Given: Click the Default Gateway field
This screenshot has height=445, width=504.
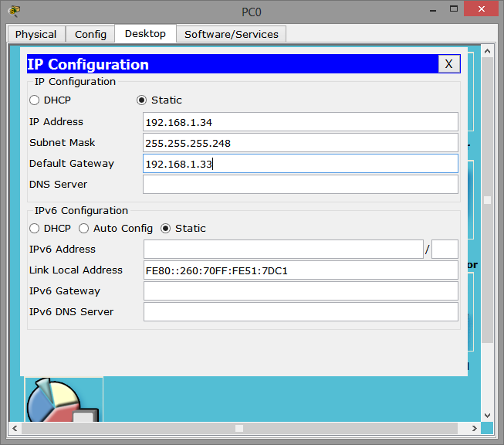Looking at the screenshot, I should pyautogui.click(x=300, y=164).
